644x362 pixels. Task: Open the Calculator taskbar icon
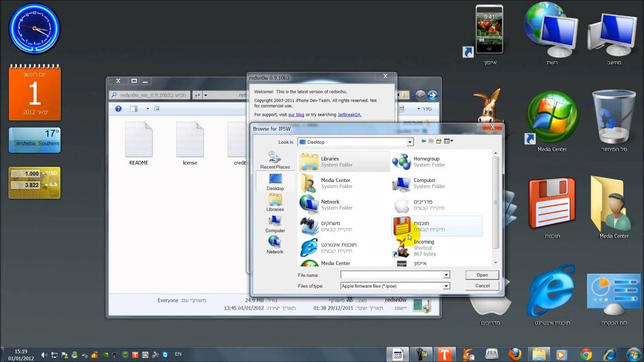(x=397, y=354)
